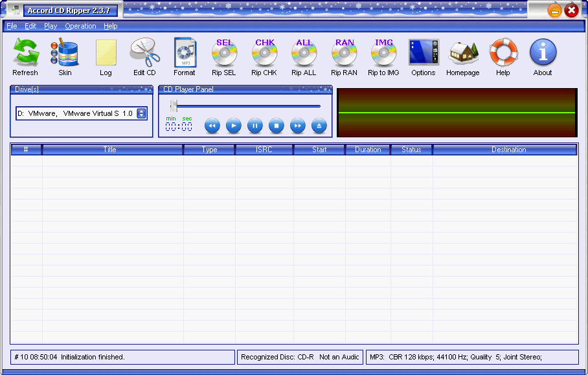This screenshot has width=588, height=375.
Task: Open the Format MP3 settings icon
Action: 184,53
